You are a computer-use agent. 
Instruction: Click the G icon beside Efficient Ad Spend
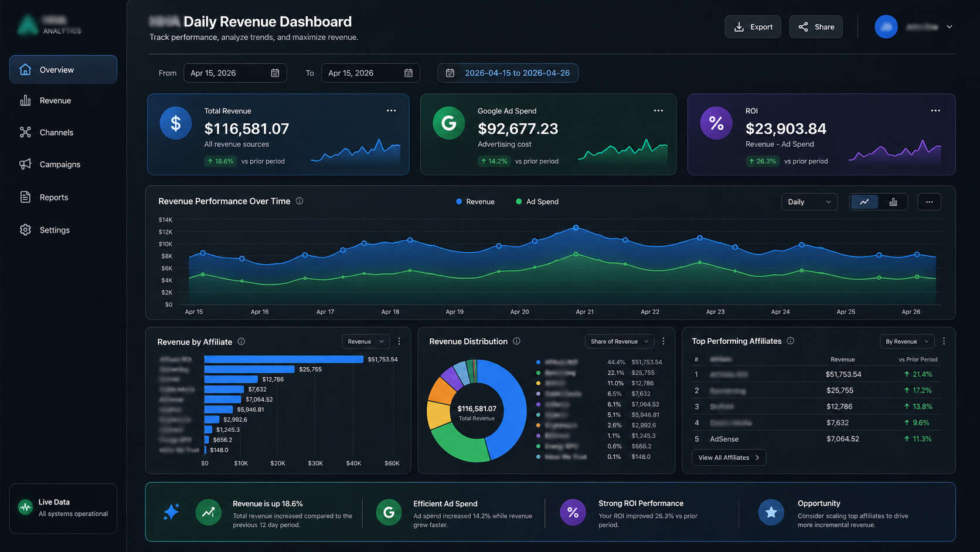389,512
